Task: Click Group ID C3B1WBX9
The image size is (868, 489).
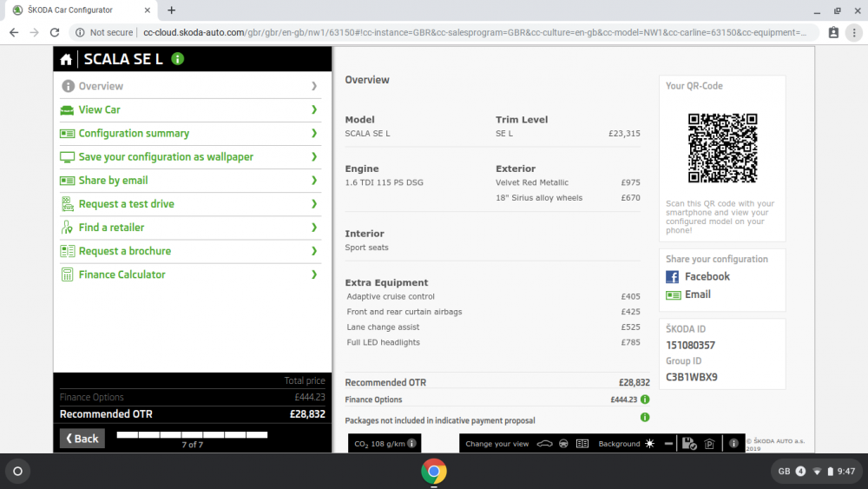Action: 692,377
